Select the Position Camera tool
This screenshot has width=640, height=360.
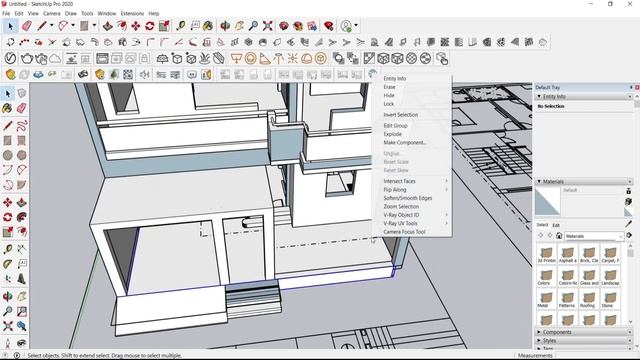click(x=8, y=343)
